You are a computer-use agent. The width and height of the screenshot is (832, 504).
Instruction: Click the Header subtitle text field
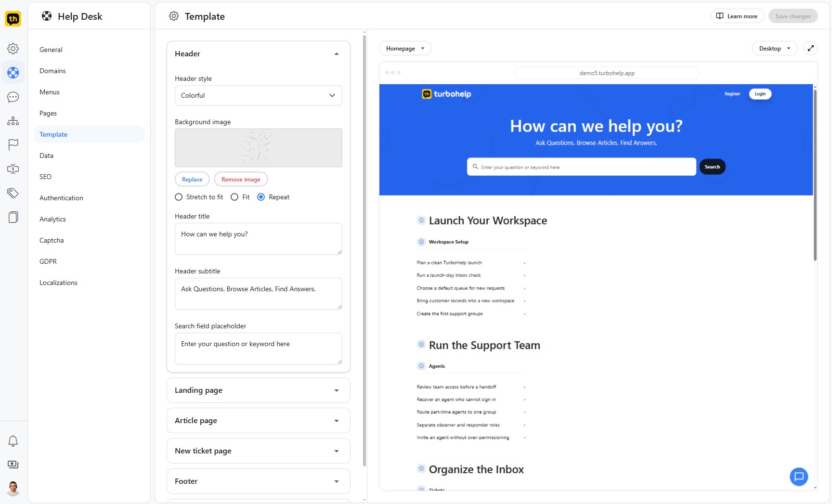pyautogui.click(x=259, y=294)
